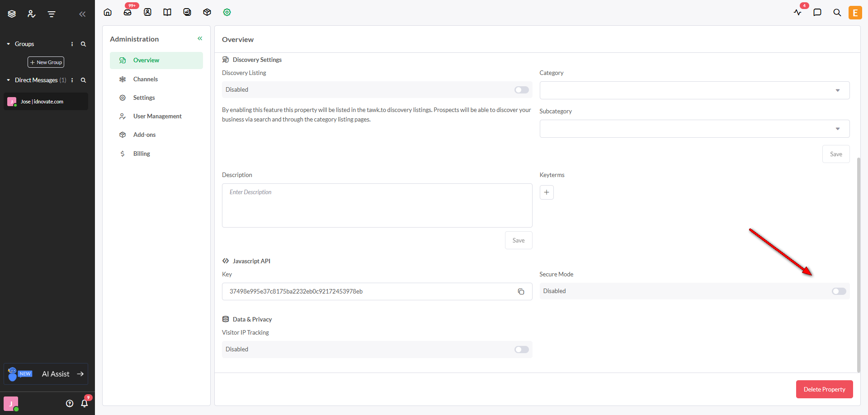
Task: Click the Enter Description text field
Action: [377, 205]
